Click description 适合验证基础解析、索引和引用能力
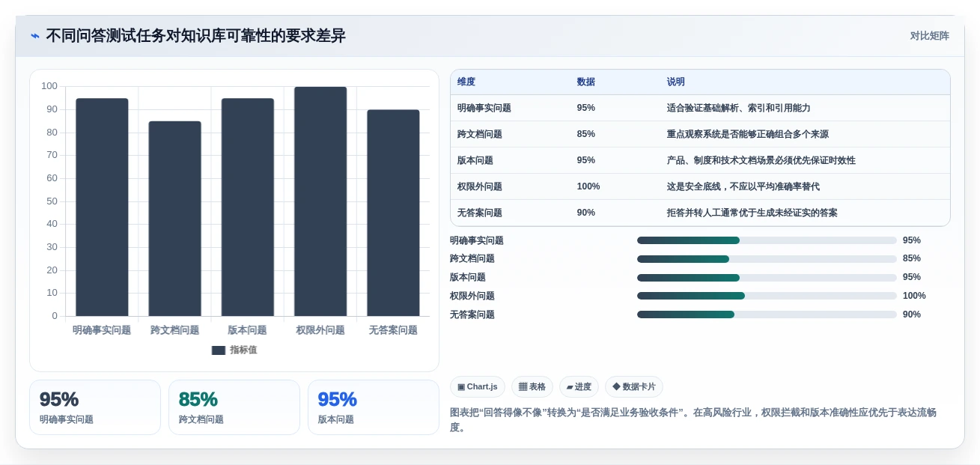Screen dimensions: 980x465 (x=739, y=108)
